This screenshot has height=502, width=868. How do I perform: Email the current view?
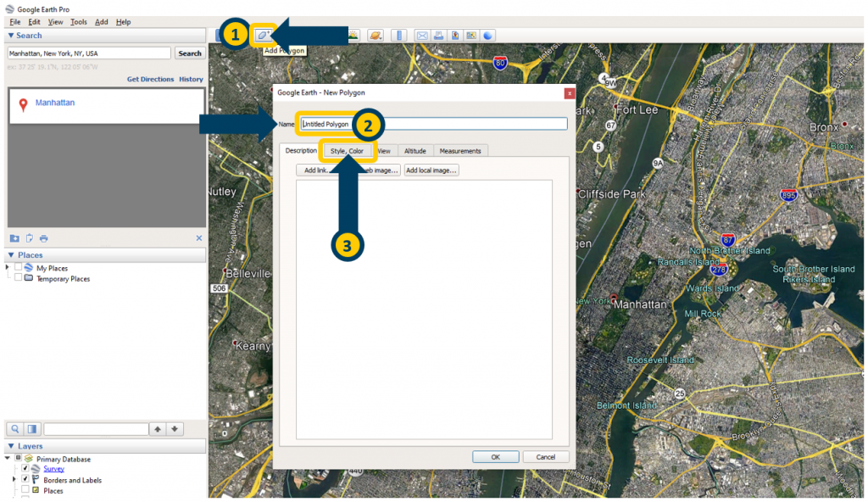[x=422, y=35]
